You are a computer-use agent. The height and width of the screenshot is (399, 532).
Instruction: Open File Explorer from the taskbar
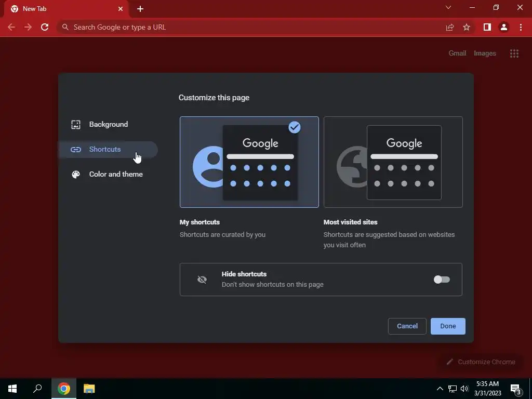(x=89, y=389)
